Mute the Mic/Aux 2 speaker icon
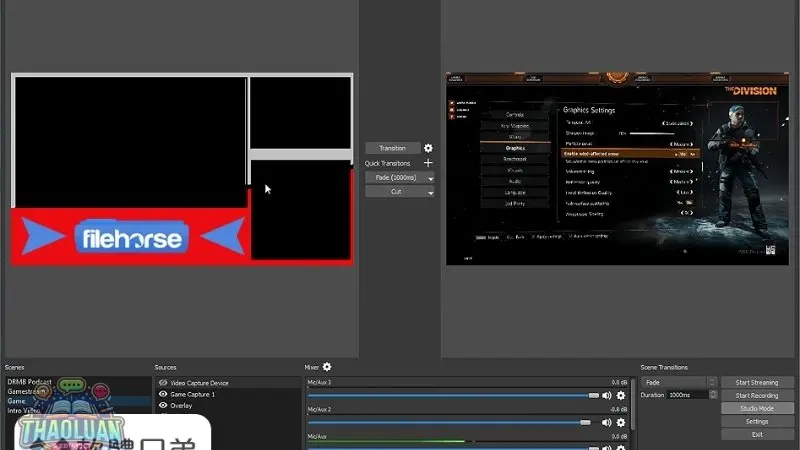800x450 pixels. click(x=606, y=423)
